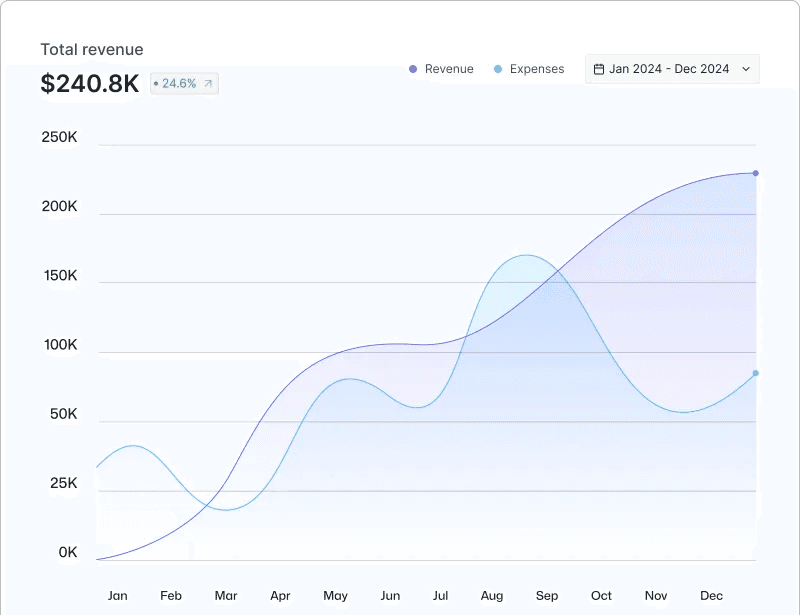Click the 24.6% growth badge
This screenshot has width=800, height=615.
(184, 84)
